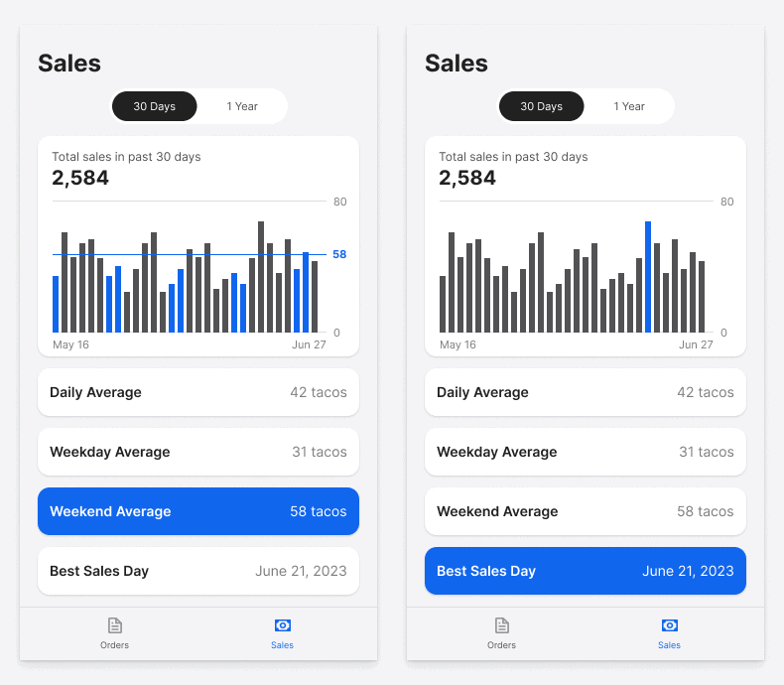Viewport: 784px width, 685px height.
Task: Tap the Sales cash icon in left screen
Action: [x=282, y=625]
